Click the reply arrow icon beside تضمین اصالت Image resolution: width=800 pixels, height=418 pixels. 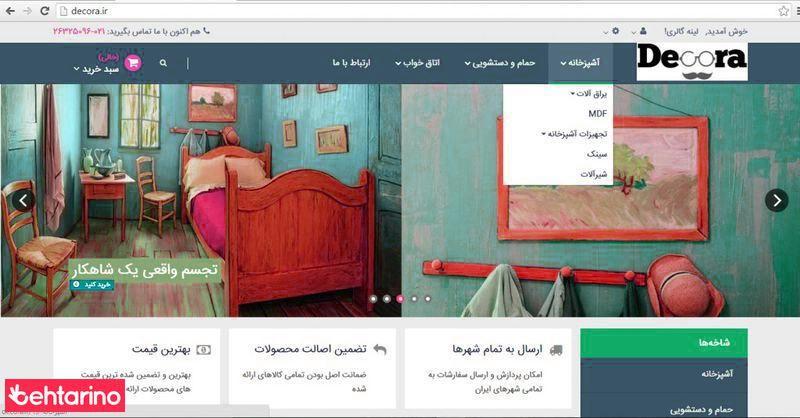tap(380, 350)
